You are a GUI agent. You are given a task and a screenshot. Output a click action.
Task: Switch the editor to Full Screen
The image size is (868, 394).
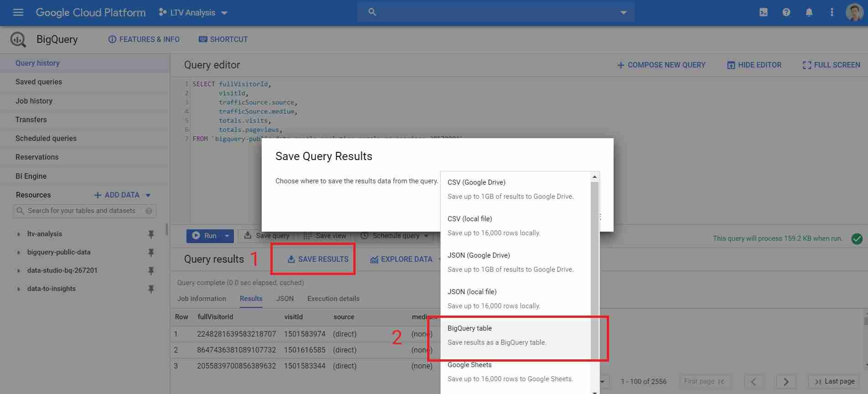pyautogui.click(x=831, y=65)
